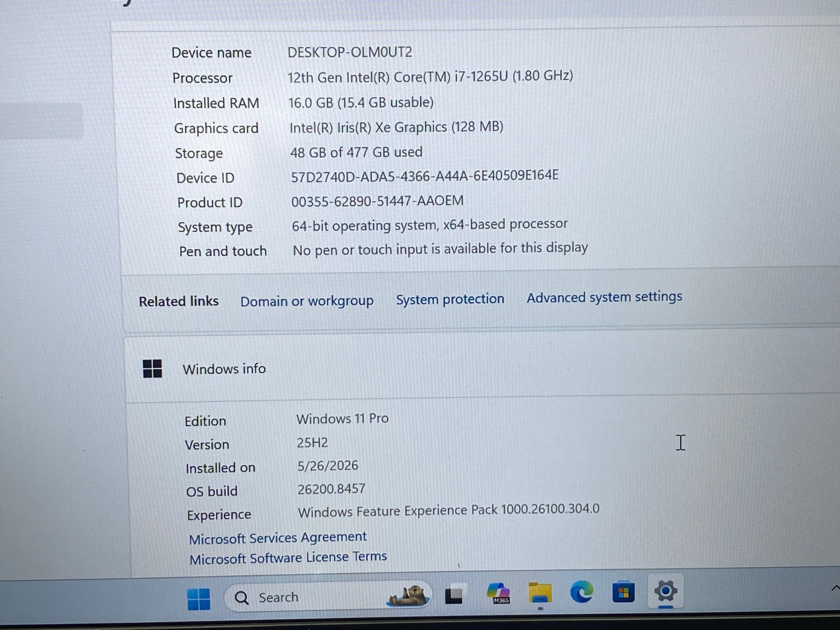Click the Windows logo beside Windows info
Image resolution: width=840 pixels, height=630 pixels.
[152, 369]
